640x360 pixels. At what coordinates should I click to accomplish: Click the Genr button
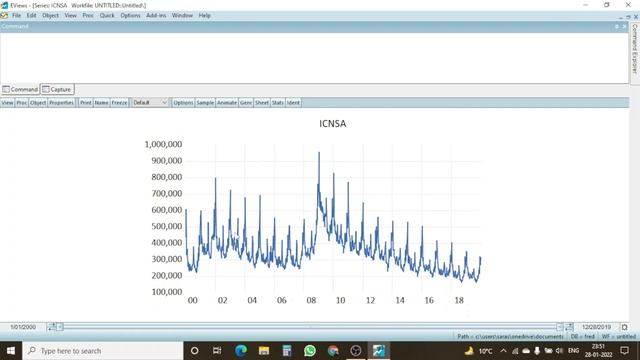tap(246, 103)
